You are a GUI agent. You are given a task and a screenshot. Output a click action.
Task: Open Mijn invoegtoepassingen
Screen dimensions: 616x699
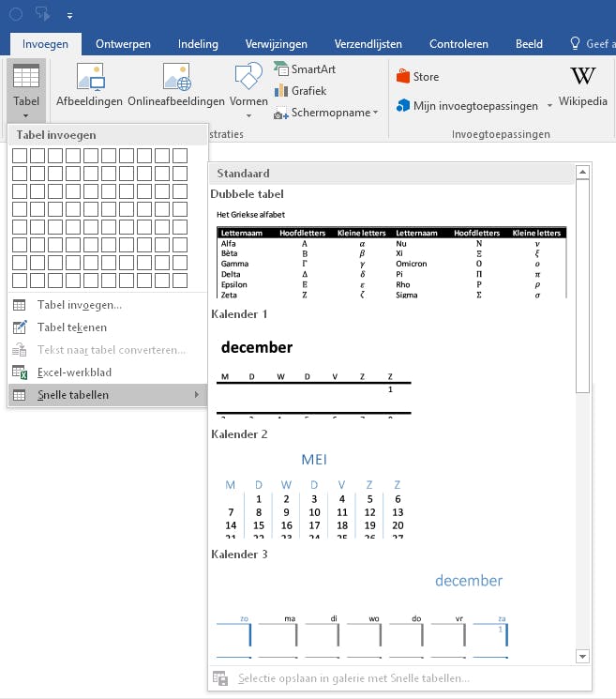click(x=467, y=106)
